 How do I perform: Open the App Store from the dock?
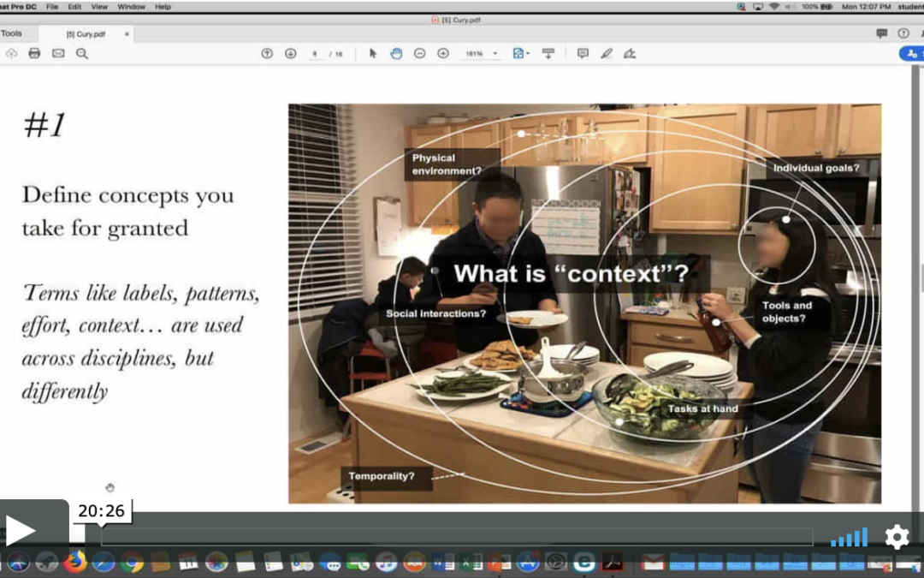coord(527,562)
